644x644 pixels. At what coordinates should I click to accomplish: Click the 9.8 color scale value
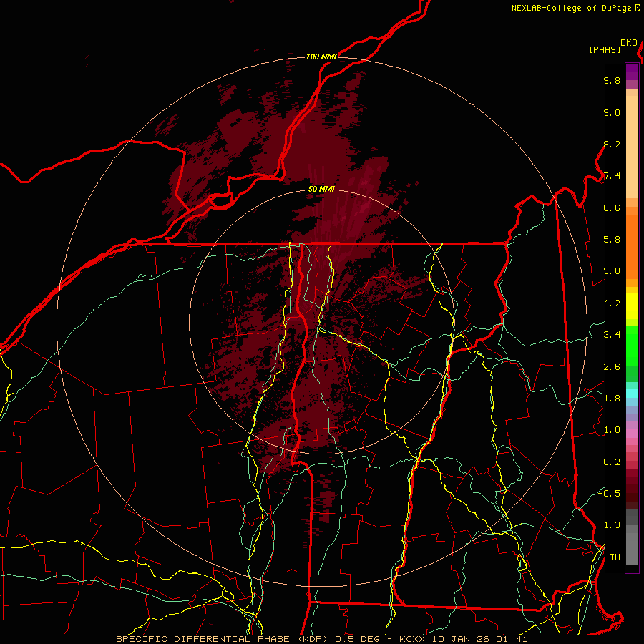612,80
